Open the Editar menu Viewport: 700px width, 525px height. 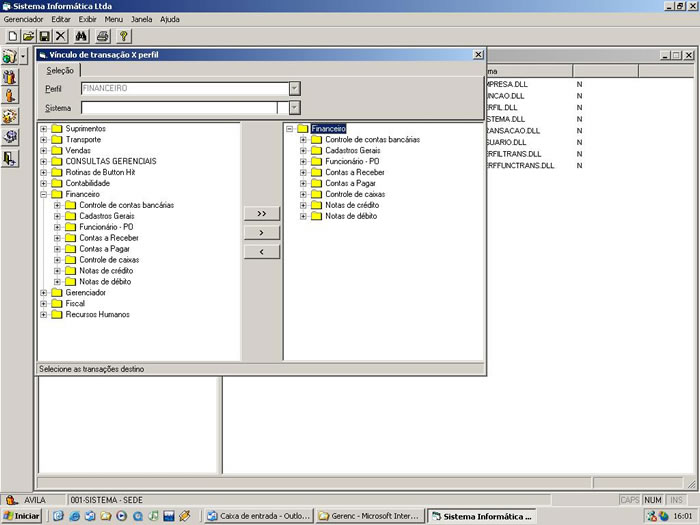pyautogui.click(x=61, y=19)
